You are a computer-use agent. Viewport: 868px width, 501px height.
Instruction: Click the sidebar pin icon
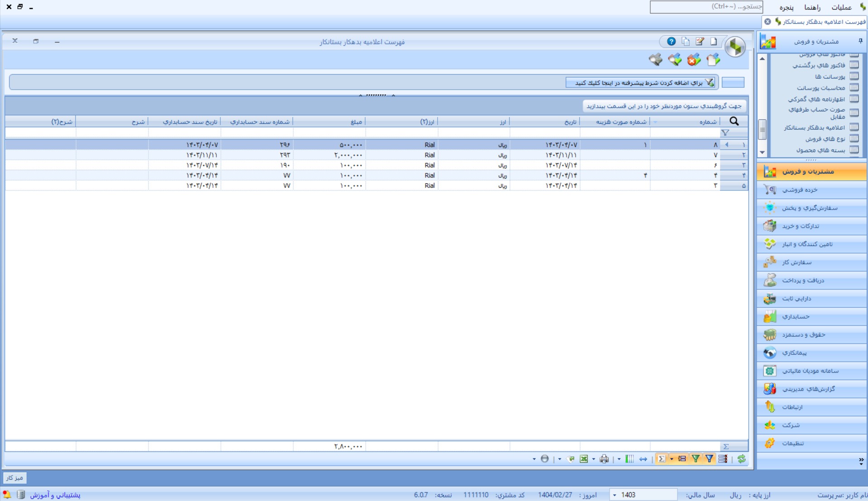click(860, 41)
